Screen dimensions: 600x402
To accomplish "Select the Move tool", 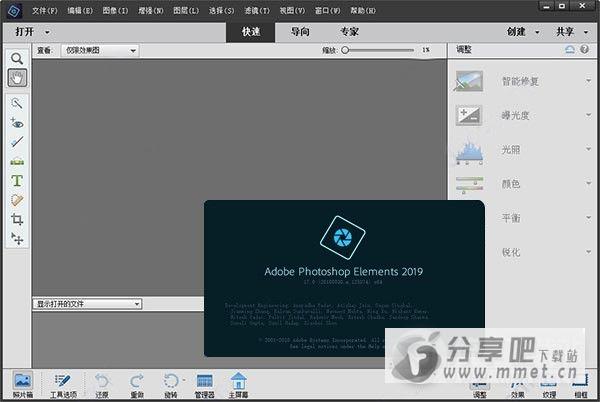I will click(x=17, y=239).
